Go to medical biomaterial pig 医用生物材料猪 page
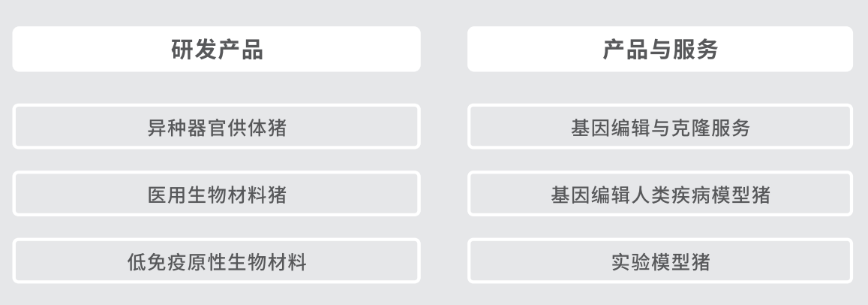This screenshot has height=305, width=868. tap(217, 194)
